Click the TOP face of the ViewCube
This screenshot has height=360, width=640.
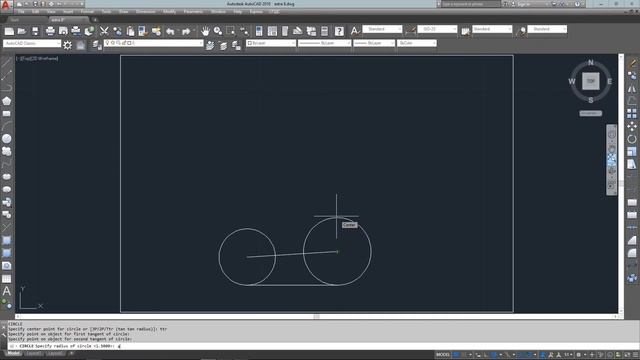591,81
